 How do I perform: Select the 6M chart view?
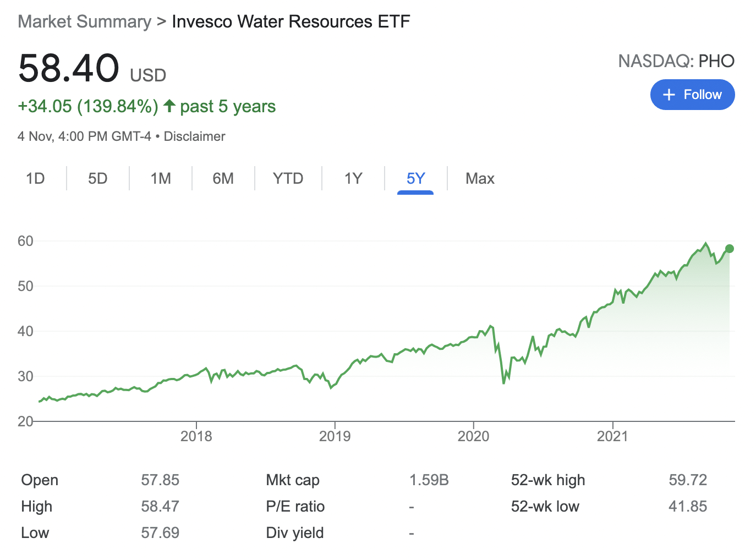coord(223,178)
